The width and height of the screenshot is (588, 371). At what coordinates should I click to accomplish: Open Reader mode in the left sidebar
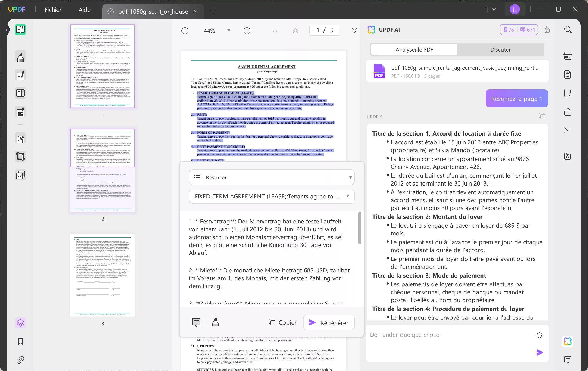20,30
